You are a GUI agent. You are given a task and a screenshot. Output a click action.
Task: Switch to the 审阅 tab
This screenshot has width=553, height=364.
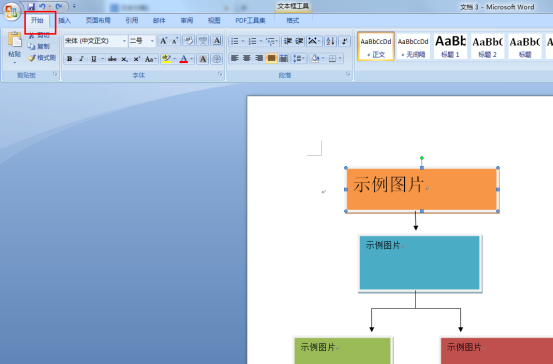tap(187, 20)
